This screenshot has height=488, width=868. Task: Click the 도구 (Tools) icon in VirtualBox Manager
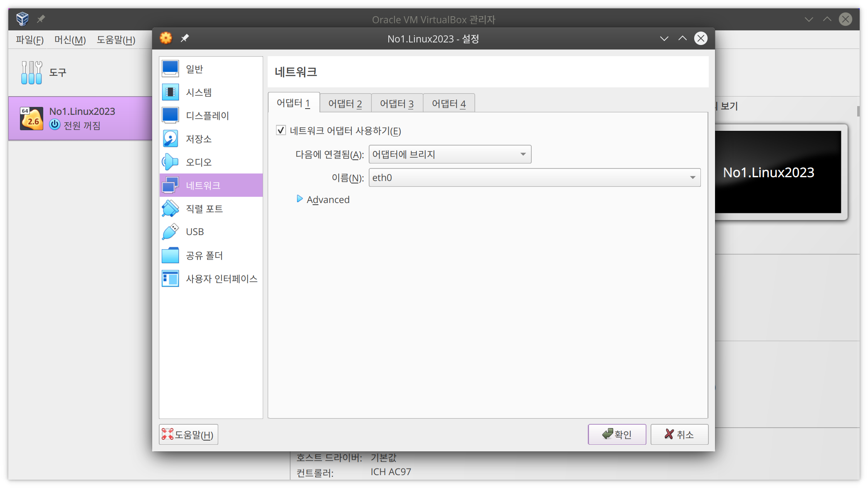(32, 72)
